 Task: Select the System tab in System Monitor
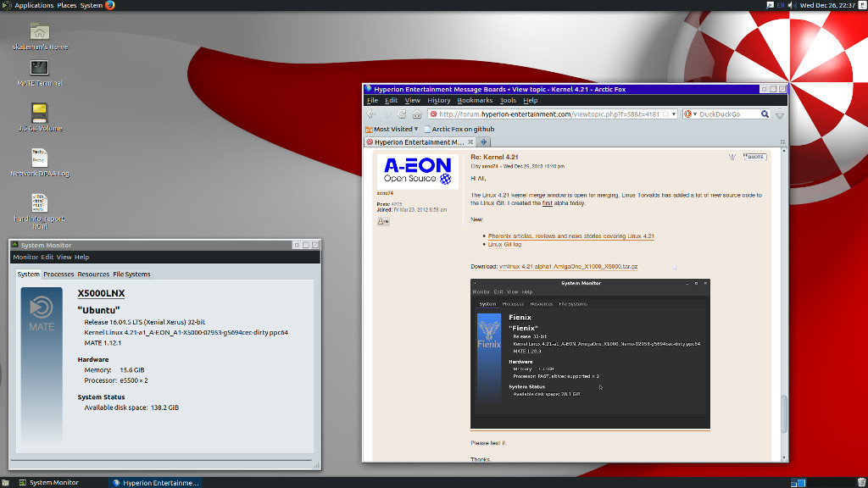click(x=28, y=274)
